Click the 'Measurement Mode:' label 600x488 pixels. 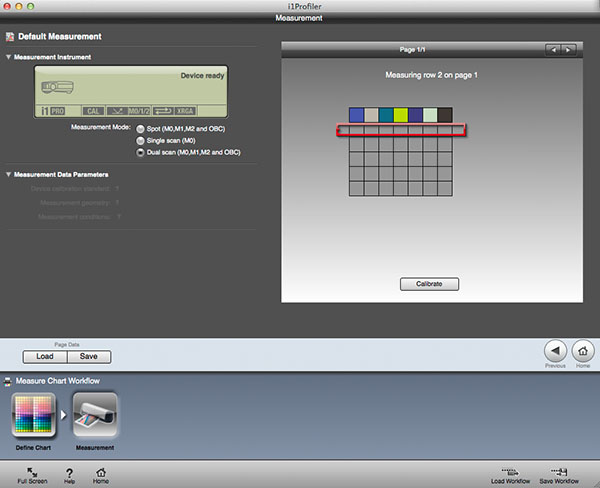101,127
